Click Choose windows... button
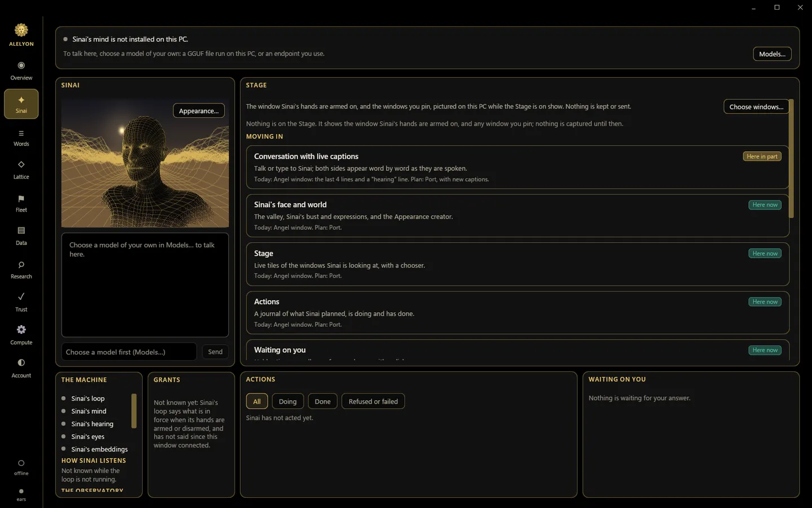This screenshot has width=812, height=508. pyautogui.click(x=756, y=107)
